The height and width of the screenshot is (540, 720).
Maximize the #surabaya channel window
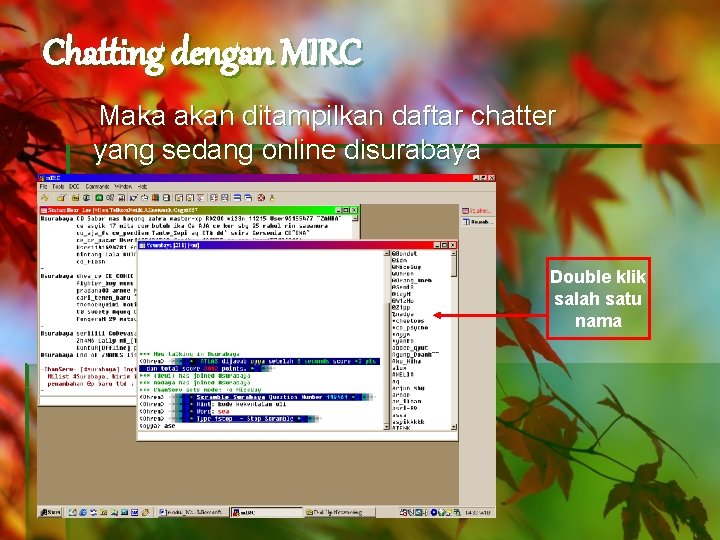coord(445,245)
